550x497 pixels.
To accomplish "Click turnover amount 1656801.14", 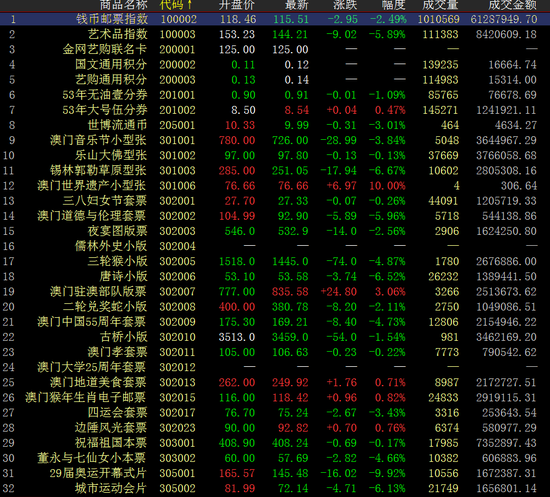I will 506,488.
